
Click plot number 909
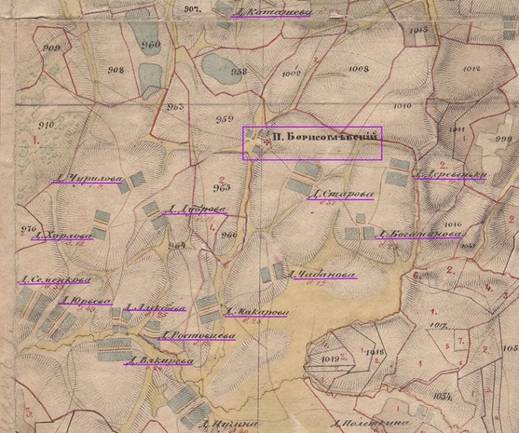(52, 48)
